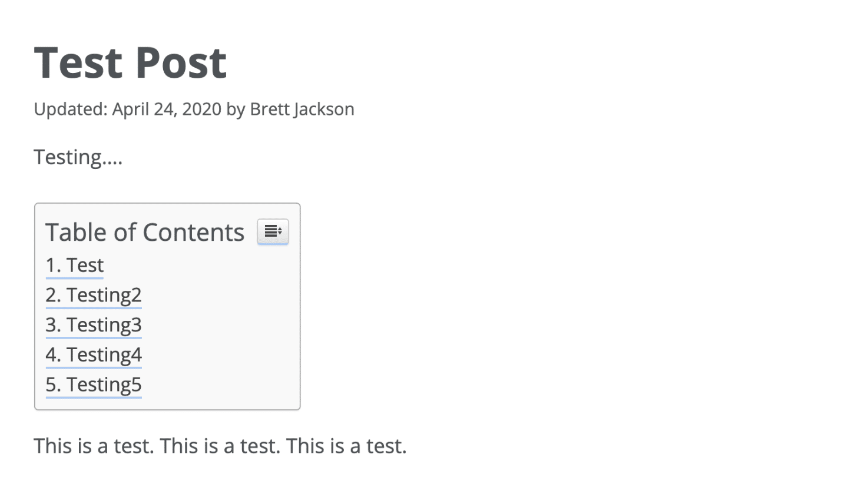Viewport: 868px width, 484px height.
Task: Go to the '4. Testing4' section link
Action: [94, 355]
